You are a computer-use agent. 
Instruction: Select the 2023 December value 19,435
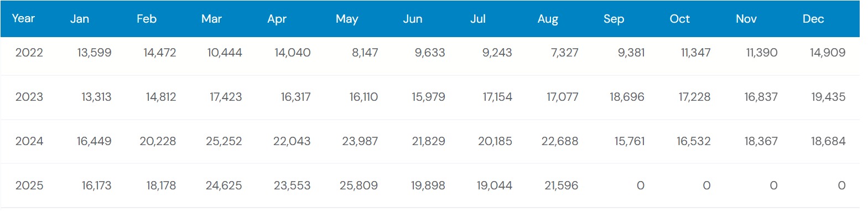point(828,97)
